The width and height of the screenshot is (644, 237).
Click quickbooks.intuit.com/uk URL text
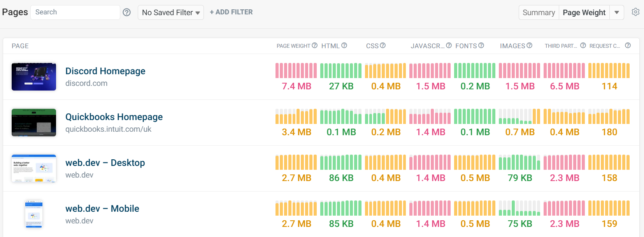point(108,129)
